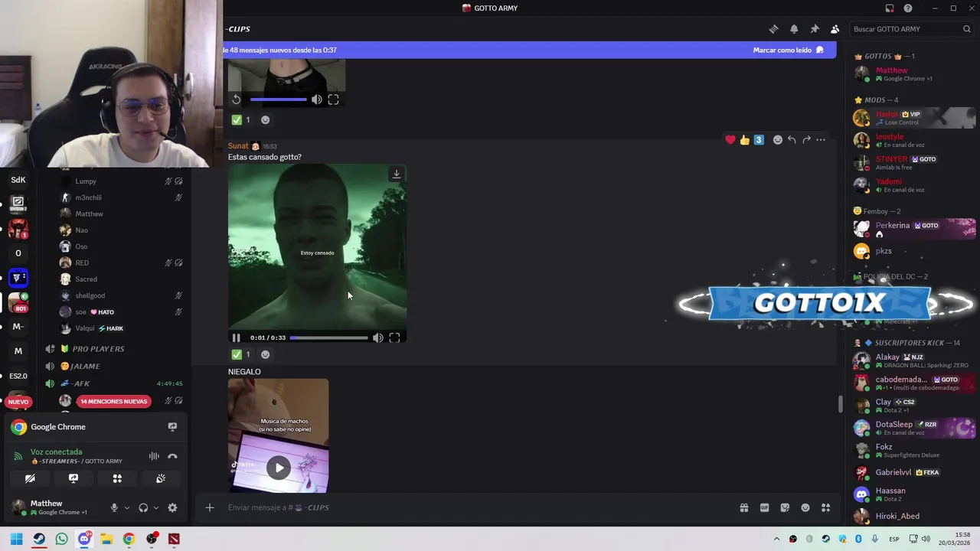Open WhatsApp from the taskbar
Image resolution: width=980 pixels, height=551 pixels.
[x=61, y=539]
